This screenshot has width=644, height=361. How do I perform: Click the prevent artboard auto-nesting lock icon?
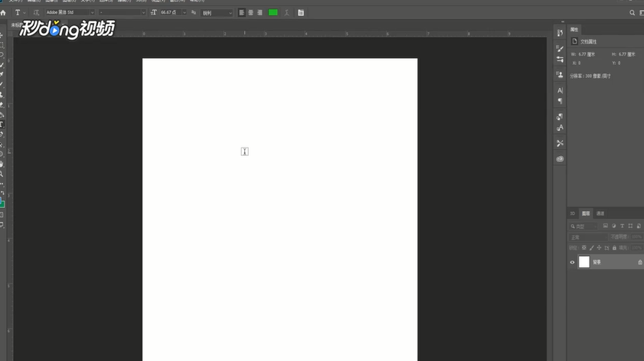[x=606, y=248]
